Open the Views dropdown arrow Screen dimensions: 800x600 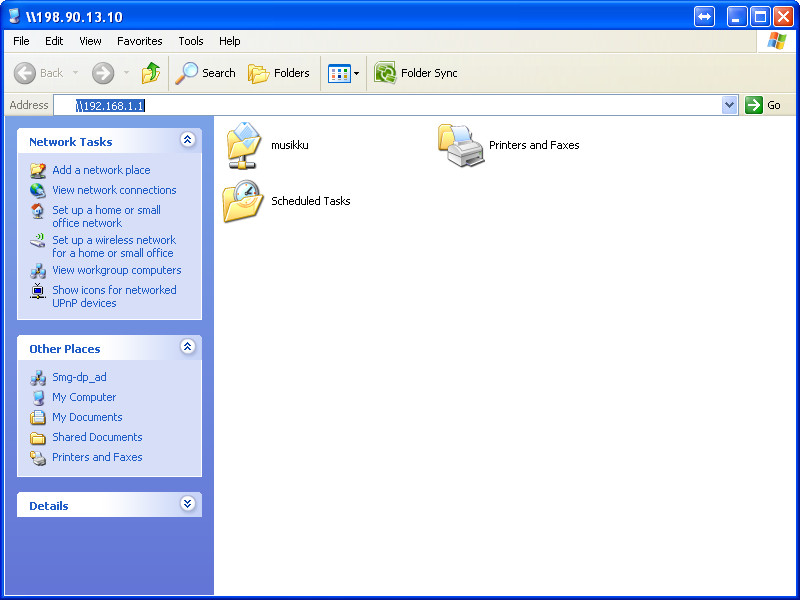click(356, 73)
